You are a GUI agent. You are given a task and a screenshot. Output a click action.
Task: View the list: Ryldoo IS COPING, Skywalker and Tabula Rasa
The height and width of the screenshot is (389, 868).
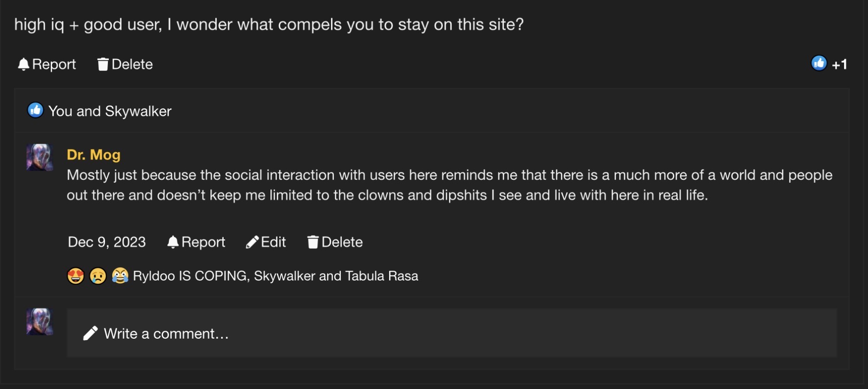coord(275,276)
